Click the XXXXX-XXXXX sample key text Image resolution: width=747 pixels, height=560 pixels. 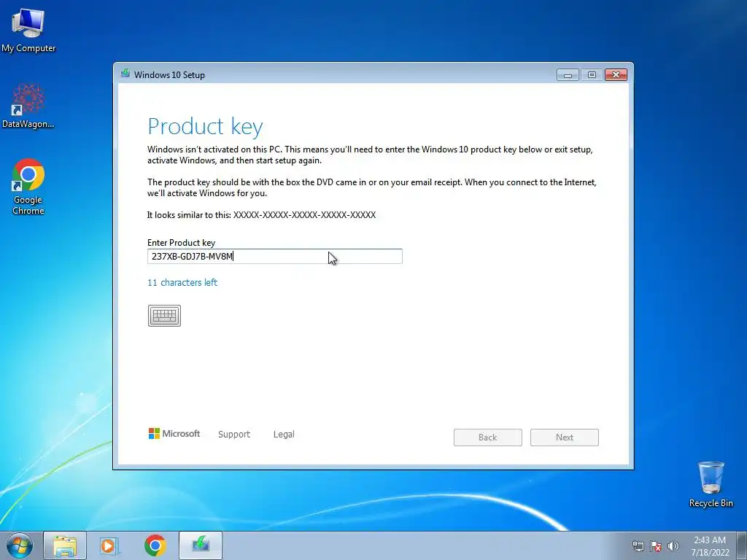click(x=304, y=215)
